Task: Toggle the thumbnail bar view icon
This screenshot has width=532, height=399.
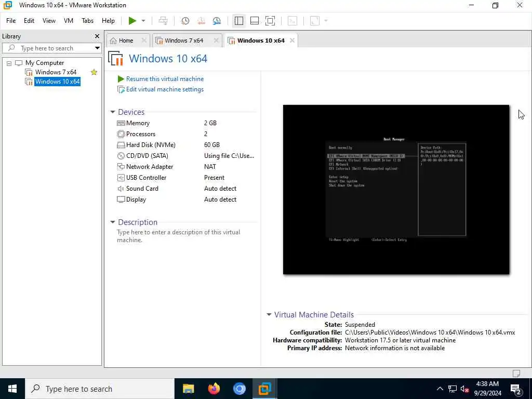Action: pos(255,21)
